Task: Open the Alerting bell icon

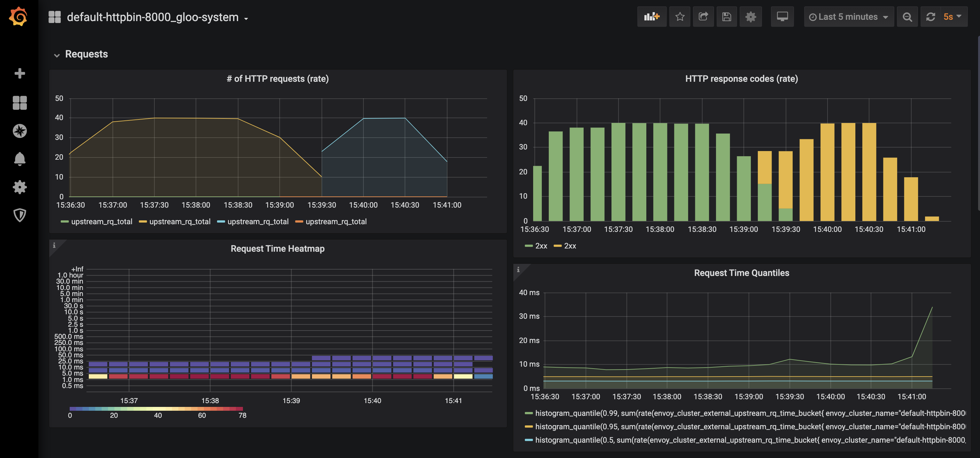Action: [19, 159]
